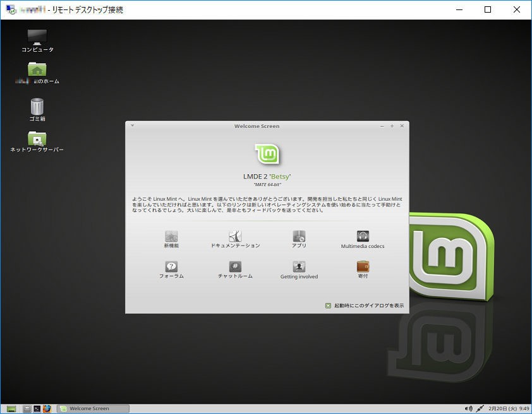Launch Firefox from the panel
The image size is (532, 414).
click(47, 409)
